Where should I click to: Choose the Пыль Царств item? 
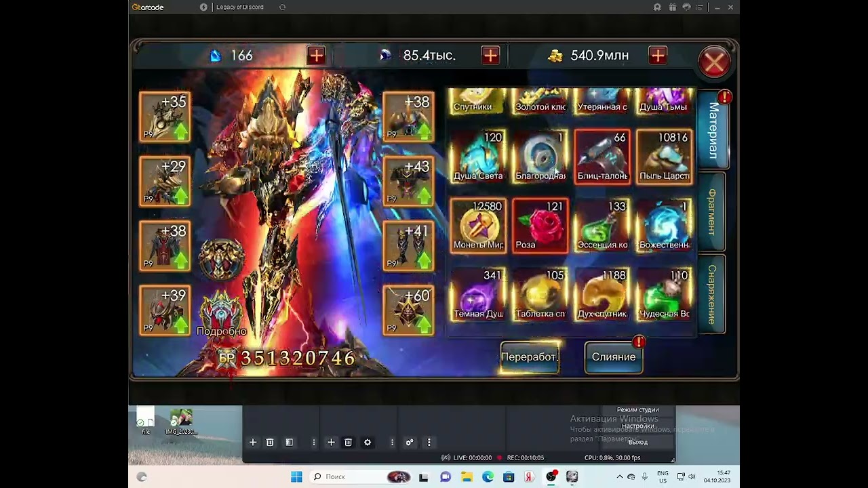pos(665,157)
